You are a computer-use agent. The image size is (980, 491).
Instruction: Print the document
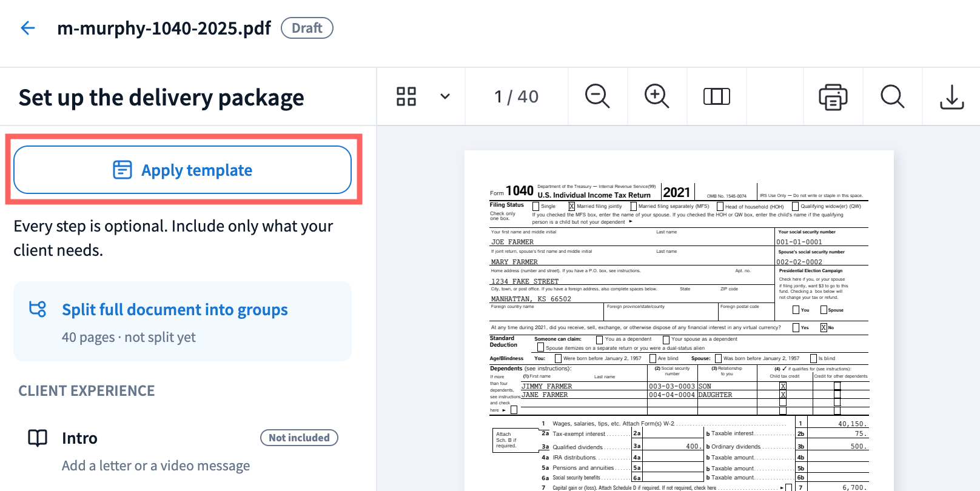833,96
